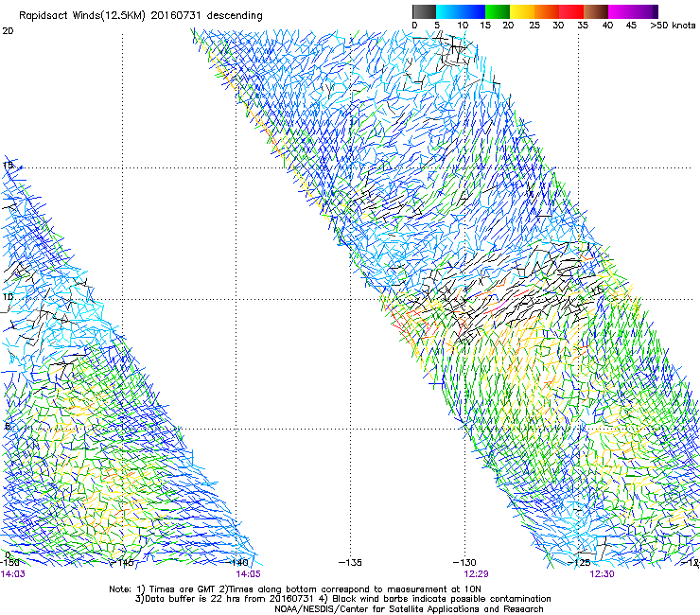Click the red 30-35 knots color segment
The height and width of the screenshot is (615, 700).
[x=571, y=11]
